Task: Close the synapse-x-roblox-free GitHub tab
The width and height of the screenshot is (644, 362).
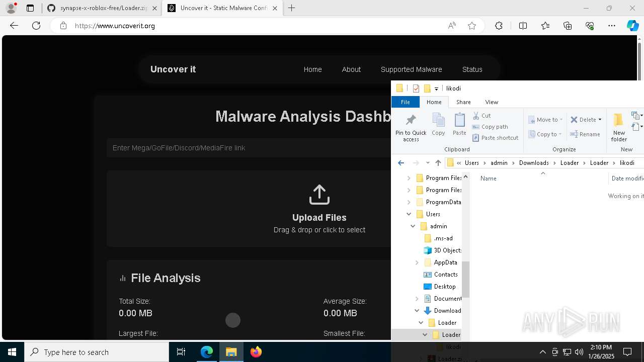Action: (x=154, y=8)
